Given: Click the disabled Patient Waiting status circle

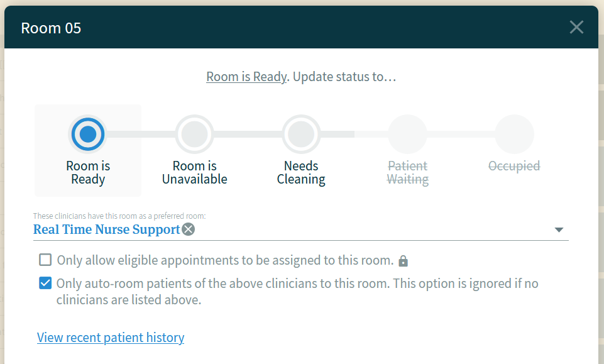Looking at the screenshot, I should (x=407, y=134).
